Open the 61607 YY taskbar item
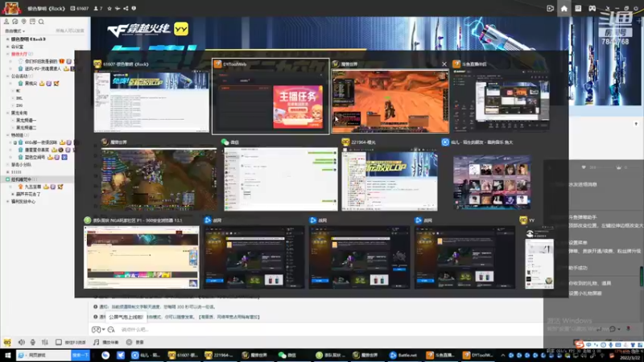 pos(184,356)
